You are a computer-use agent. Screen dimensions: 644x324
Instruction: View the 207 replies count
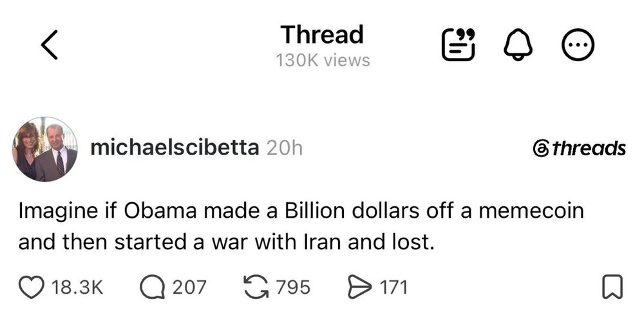pos(189,287)
